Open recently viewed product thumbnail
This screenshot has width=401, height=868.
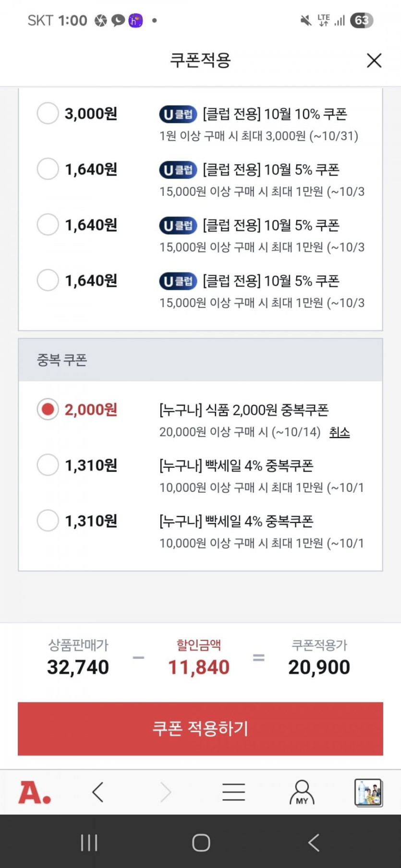point(368,792)
